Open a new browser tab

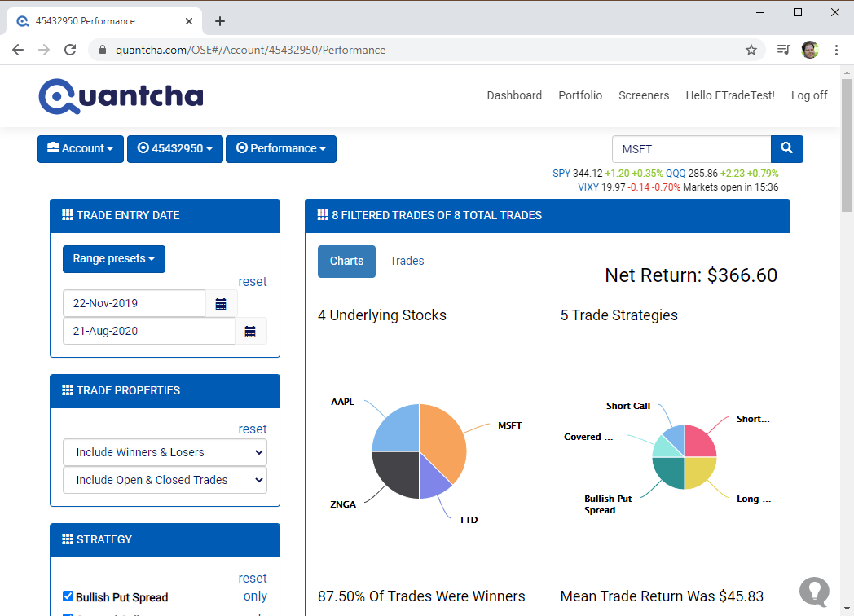(220, 21)
